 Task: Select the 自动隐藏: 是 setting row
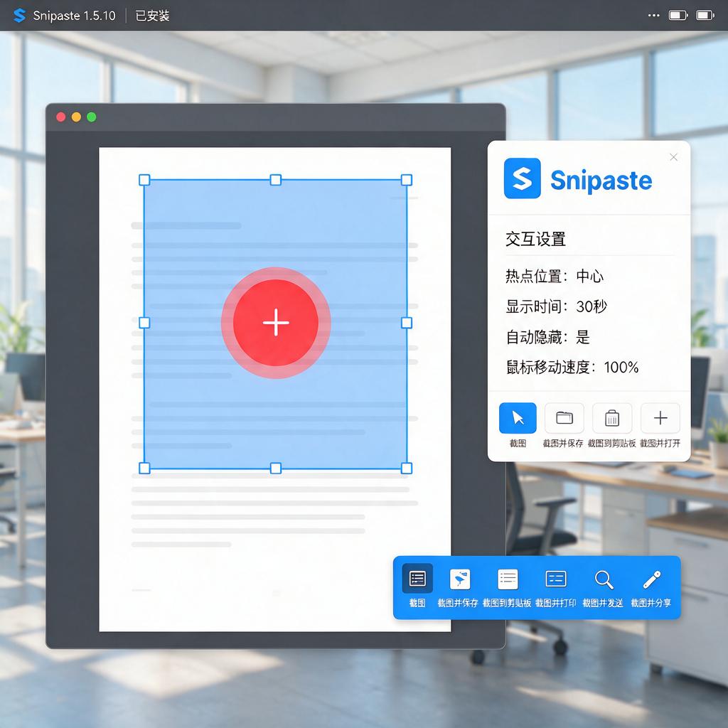click(548, 337)
